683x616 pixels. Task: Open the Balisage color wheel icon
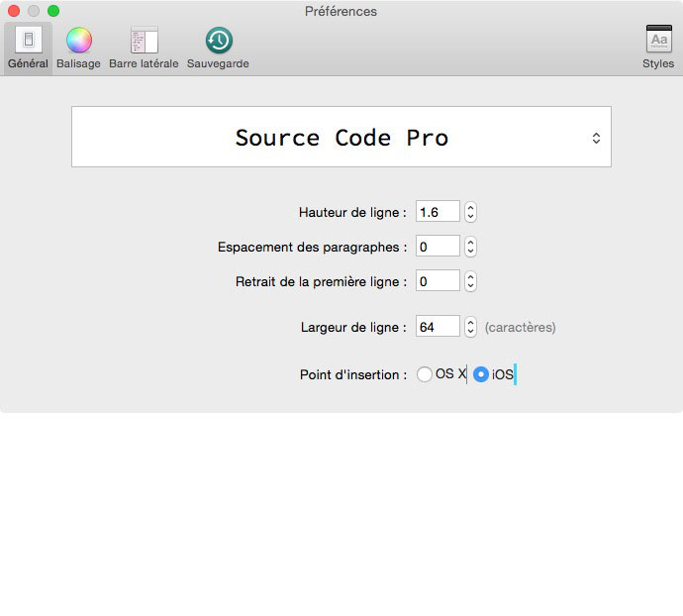79,40
